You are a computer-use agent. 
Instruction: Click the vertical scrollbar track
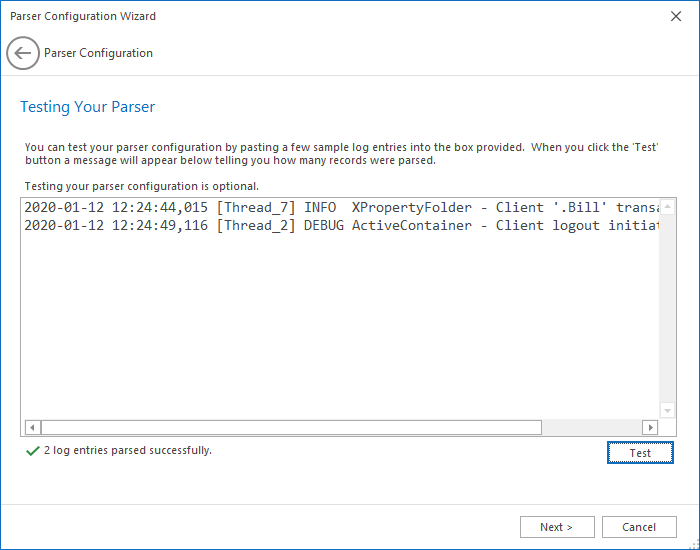tap(668, 310)
